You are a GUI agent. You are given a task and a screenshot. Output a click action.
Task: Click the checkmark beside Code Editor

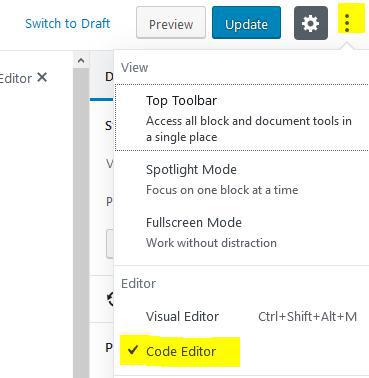coord(133,350)
